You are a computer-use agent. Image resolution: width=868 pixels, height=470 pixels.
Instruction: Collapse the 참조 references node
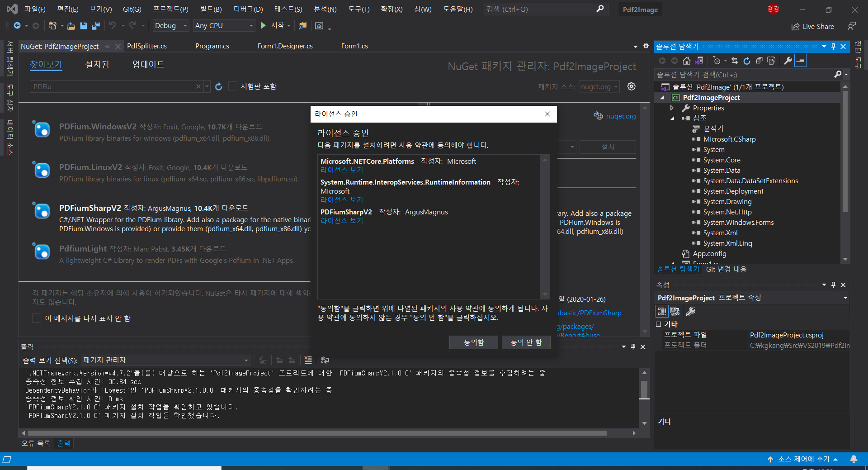672,118
